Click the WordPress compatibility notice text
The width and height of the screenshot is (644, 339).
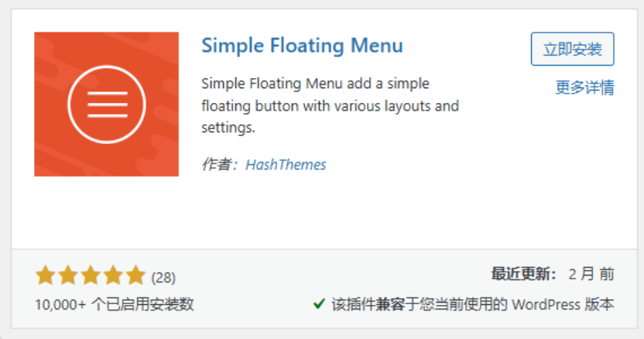click(473, 304)
